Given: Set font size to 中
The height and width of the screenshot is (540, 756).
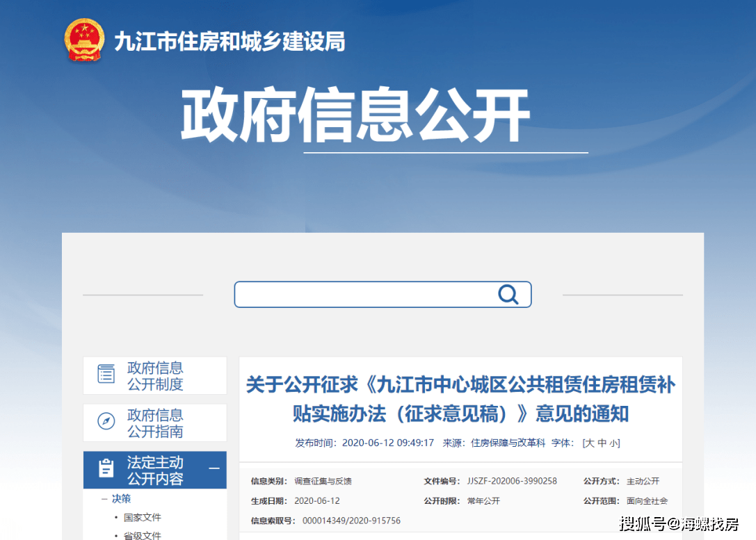Looking at the screenshot, I should point(602,443).
